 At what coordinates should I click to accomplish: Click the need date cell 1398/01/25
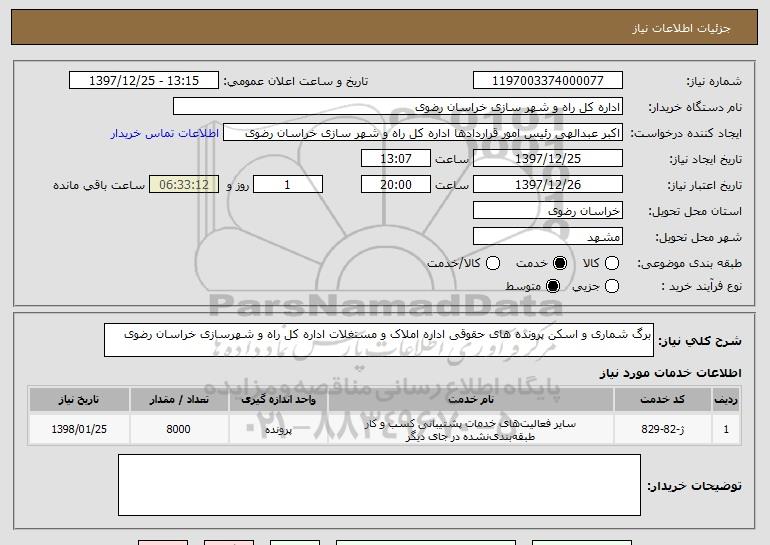tap(79, 429)
